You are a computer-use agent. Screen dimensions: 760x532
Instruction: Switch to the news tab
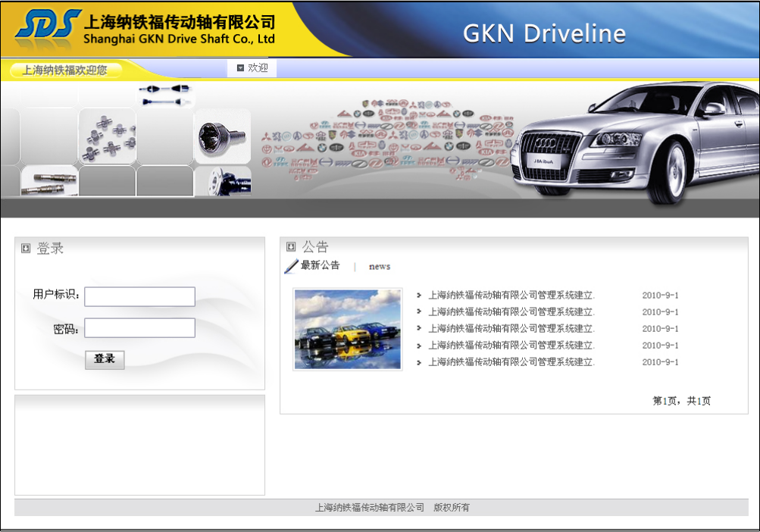(380, 266)
